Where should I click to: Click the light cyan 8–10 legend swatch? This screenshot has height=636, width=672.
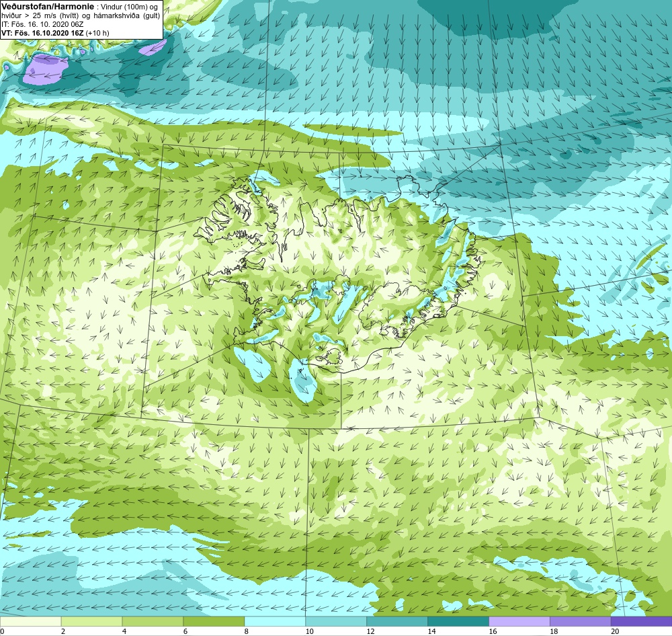coord(275,621)
